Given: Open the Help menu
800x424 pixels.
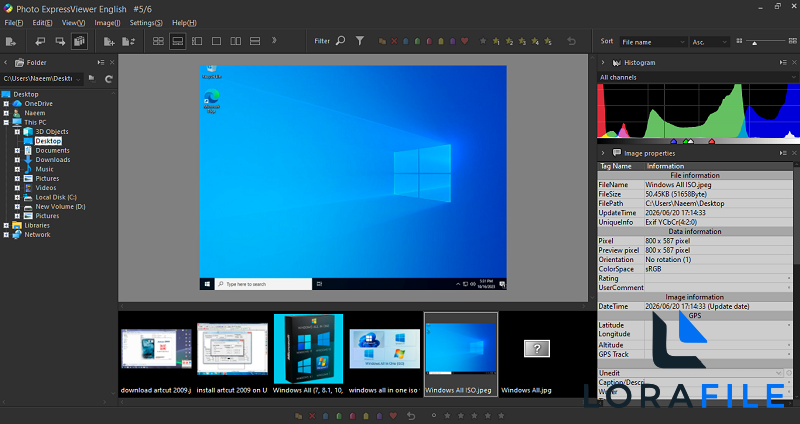Looking at the screenshot, I should (x=184, y=23).
